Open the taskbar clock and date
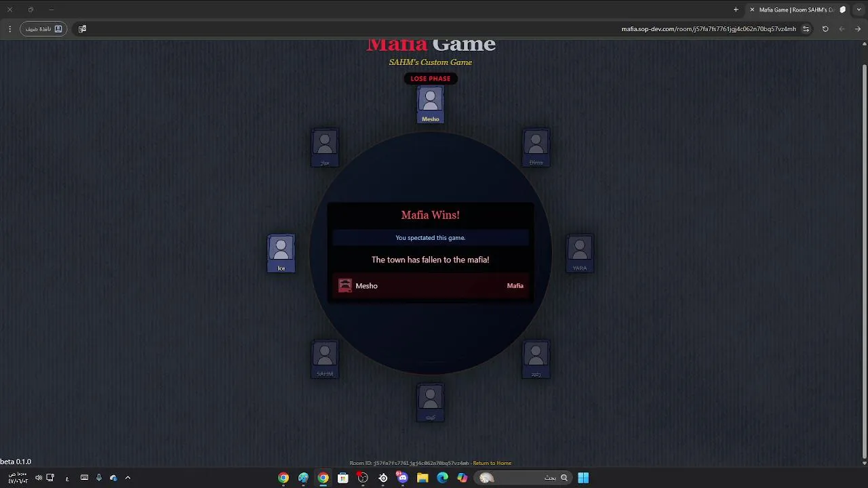The width and height of the screenshot is (868, 488). tap(18, 478)
